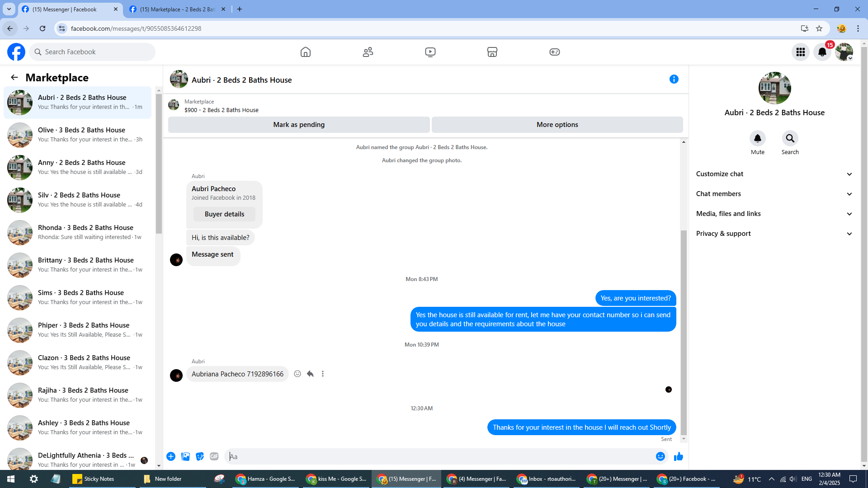The width and height of the screenshot is (868, 488).
Task: Click the page's main vertical scrollbar
Action: (864, 253)
